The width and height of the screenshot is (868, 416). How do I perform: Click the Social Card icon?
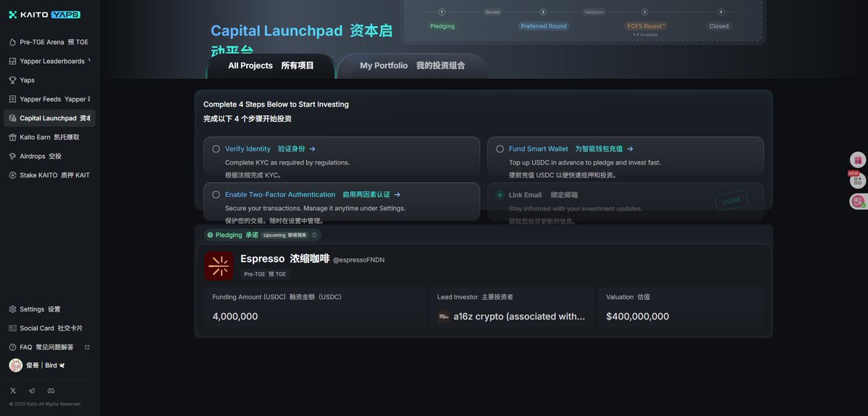coord(13,328)
